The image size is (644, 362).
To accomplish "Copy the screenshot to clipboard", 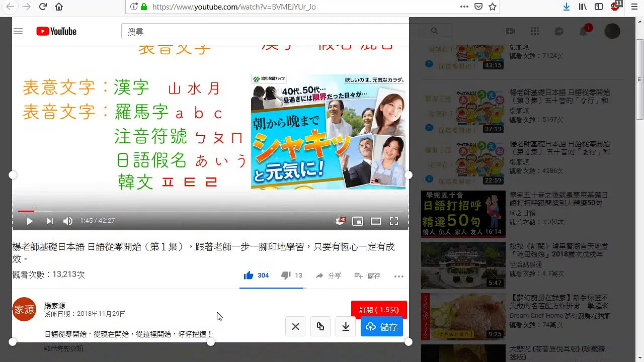I will [320, 327].
